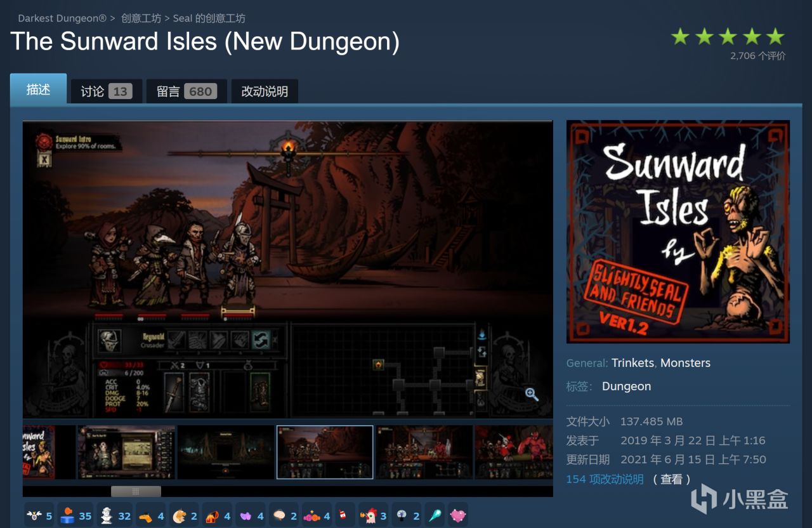Click the pink candy award icon
Viewport: 812px width, 528px height.
coord(312,516)
